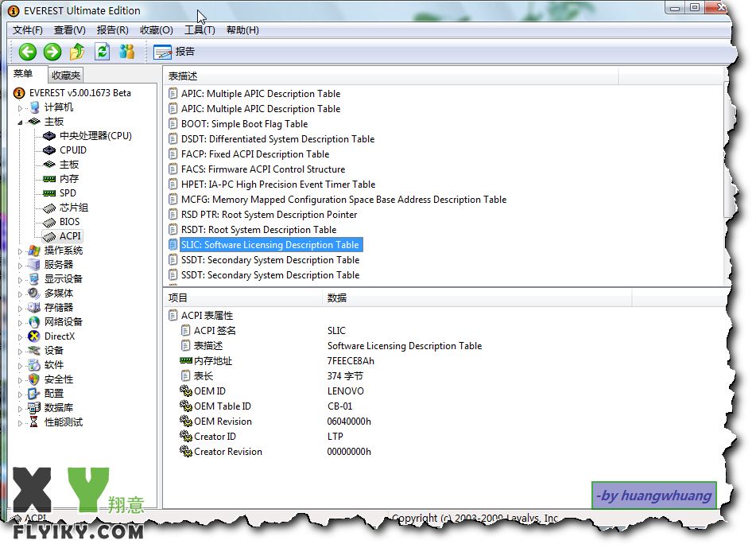Open the users manage icon in toolbar
The image size is (756, 548).
pyautogui.click(x=127, y=52)
